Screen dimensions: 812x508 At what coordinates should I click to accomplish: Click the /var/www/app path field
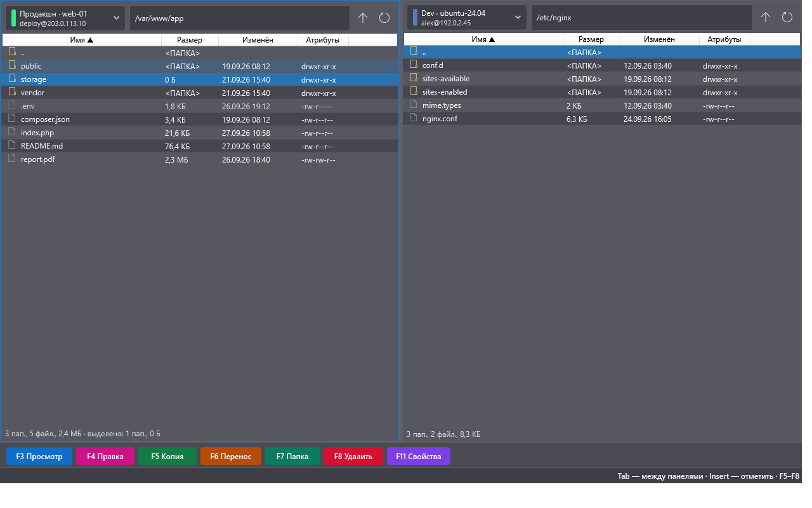240,18
